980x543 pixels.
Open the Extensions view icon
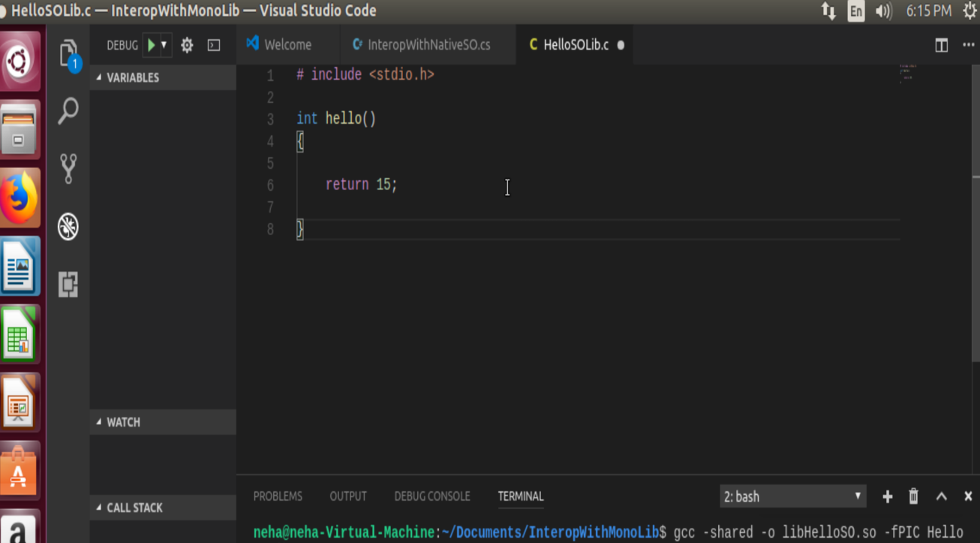coord(68,284)
